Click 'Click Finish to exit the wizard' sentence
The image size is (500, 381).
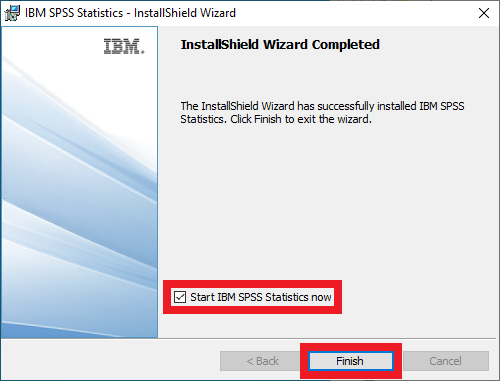click(x=301, y=119)
